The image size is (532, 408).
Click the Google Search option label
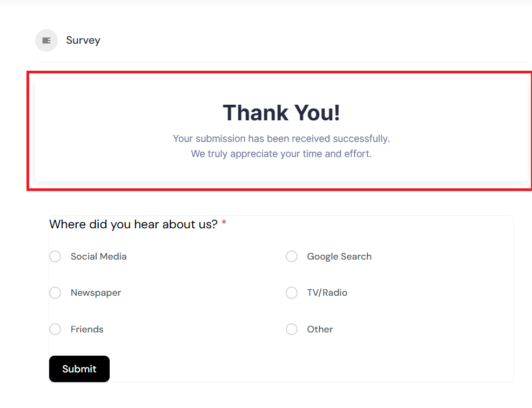click(339, 256)
